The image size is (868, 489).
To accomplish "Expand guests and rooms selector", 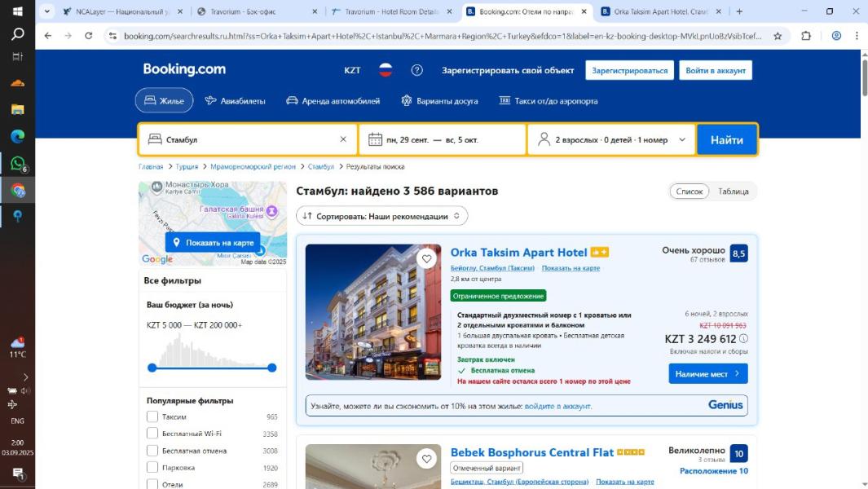I will point(611,139).
